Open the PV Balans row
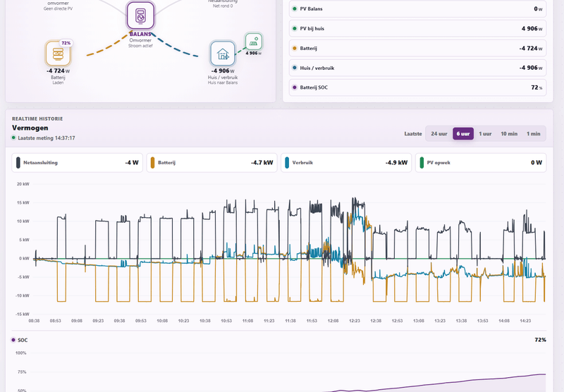This screenshot has width=564, height=392. click(417, 9)
